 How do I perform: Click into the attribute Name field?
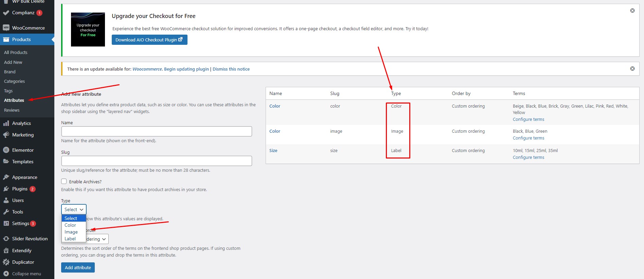click(156, 131)
